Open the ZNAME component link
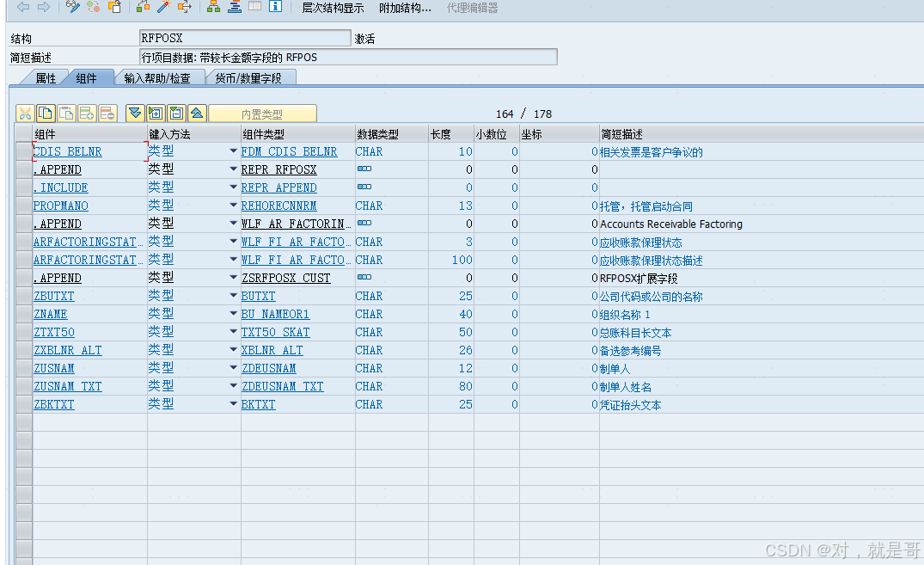This screenshot has height=565, width=924. [50, 314]
